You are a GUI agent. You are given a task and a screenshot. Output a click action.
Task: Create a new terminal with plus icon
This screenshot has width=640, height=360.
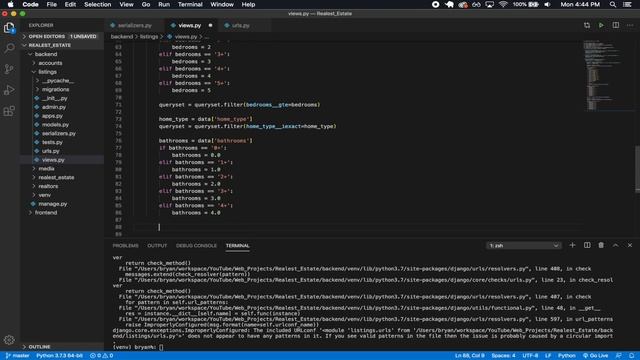pos(572,245)
